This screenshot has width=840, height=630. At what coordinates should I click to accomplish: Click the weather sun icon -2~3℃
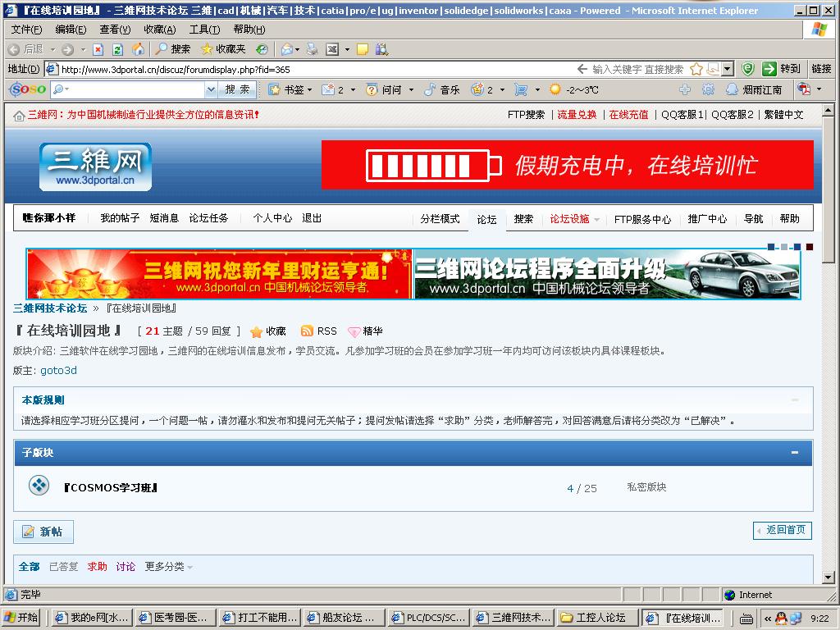click(x=555, y=89)
